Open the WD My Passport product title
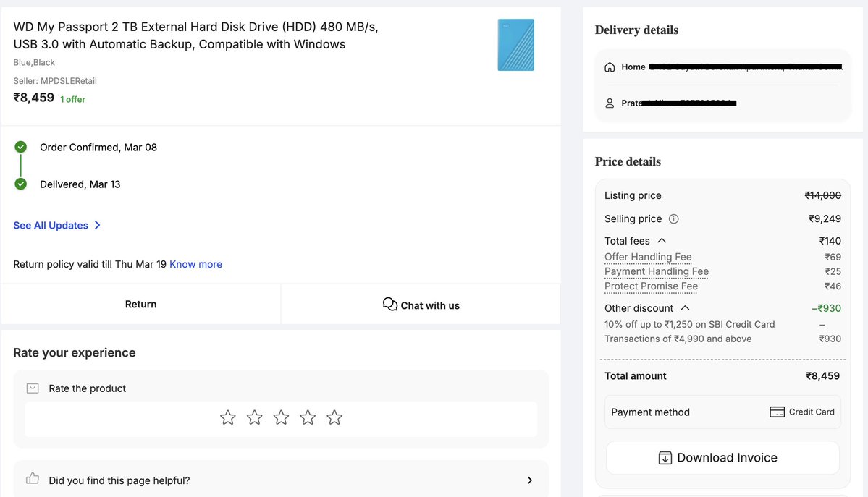This screenshot has width=868, height=497. 195,35
